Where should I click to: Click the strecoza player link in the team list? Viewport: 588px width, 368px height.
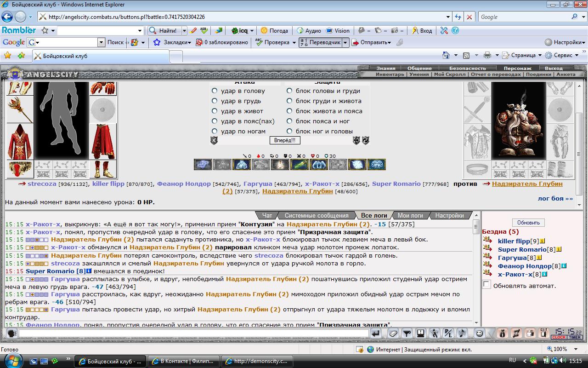(42, 184)
